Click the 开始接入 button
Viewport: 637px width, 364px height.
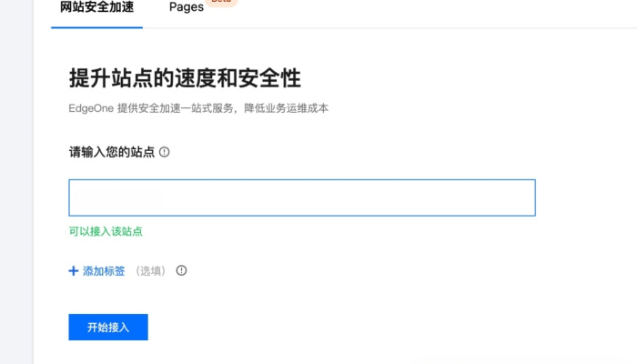[108, 327]
